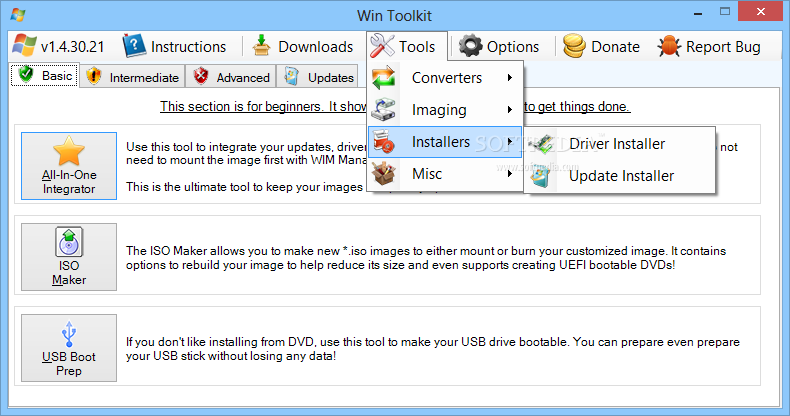
Task: Expand the Installers submenu arrow
Action: (510, 142)
